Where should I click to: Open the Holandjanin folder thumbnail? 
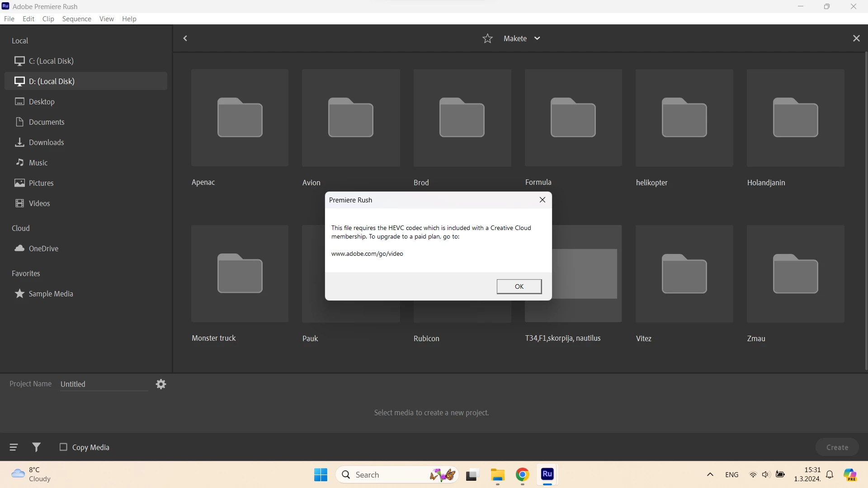tap(795, 118)
